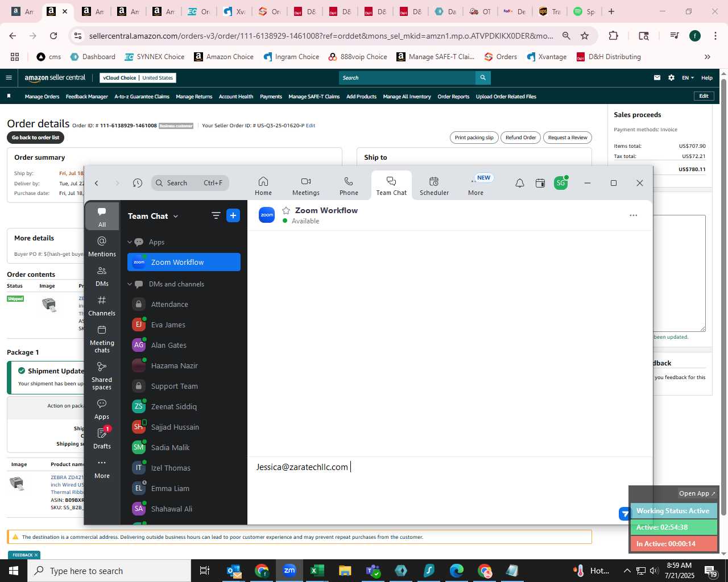Open chat with Eva James

[184, 325]
